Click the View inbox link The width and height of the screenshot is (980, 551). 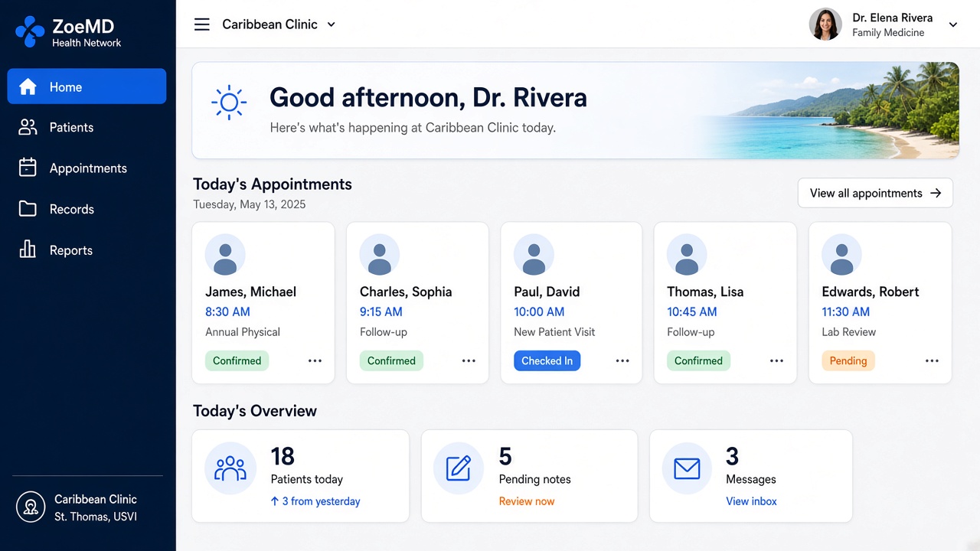click(751, 501)
